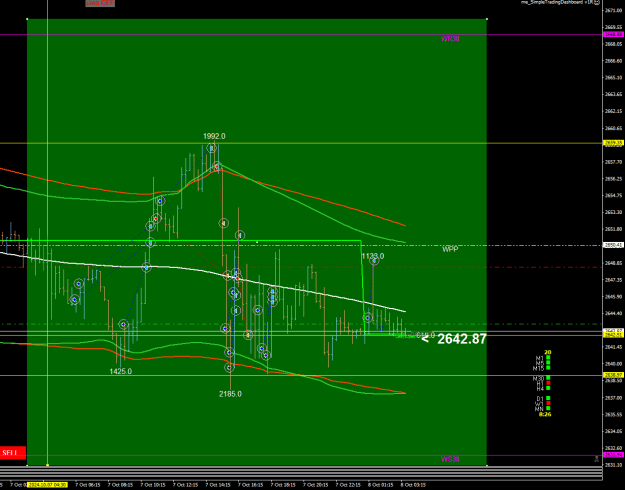Click the yellow 2638.97 price tag on axis

[613, 375]
